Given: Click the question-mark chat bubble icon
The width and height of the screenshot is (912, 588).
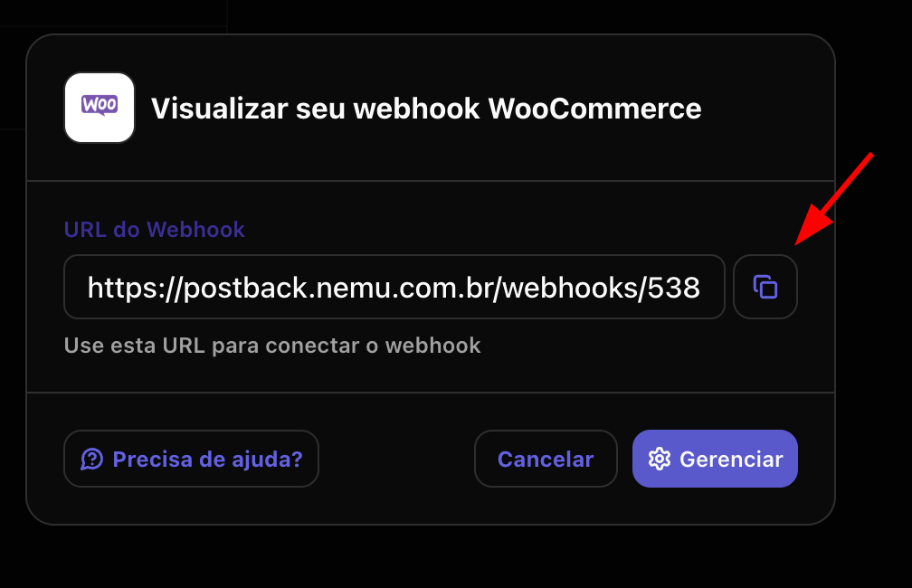Looking at the screenshot, I should pyautogui.click(x=92, y=459).
